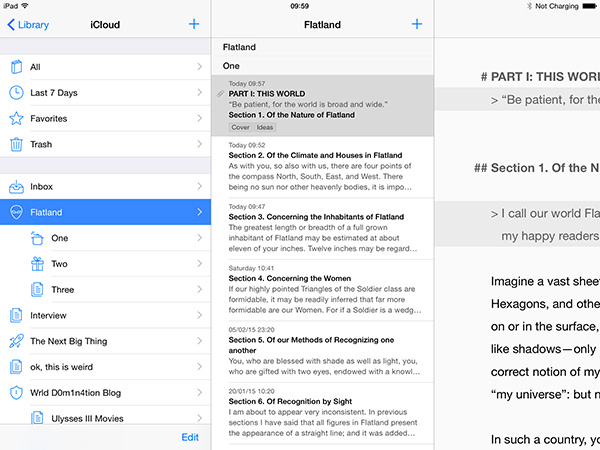This screenshot has height=450, width=600.
Task: Tap the Inbox tray icon
Action: tap(16, 187)
